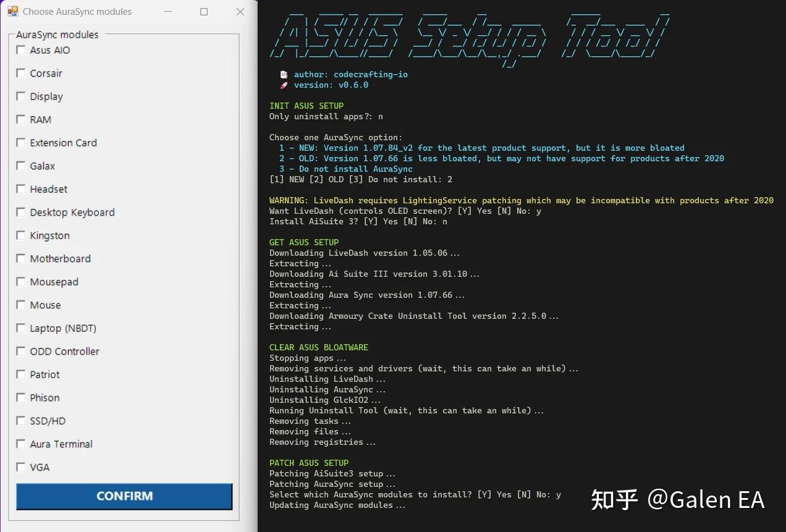This screenshot has height=532, width=786.
Task: Click the 'author: codecrafting-io' terminal line
Action: coord(350,74)
